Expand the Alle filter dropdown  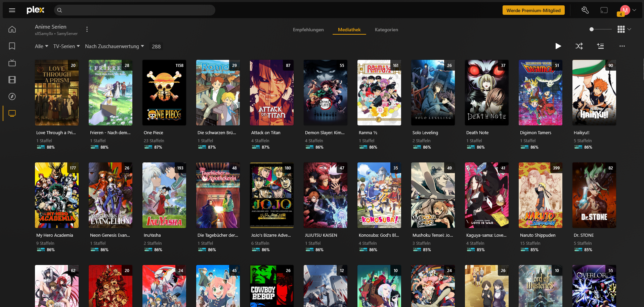(x=41, y=46)
